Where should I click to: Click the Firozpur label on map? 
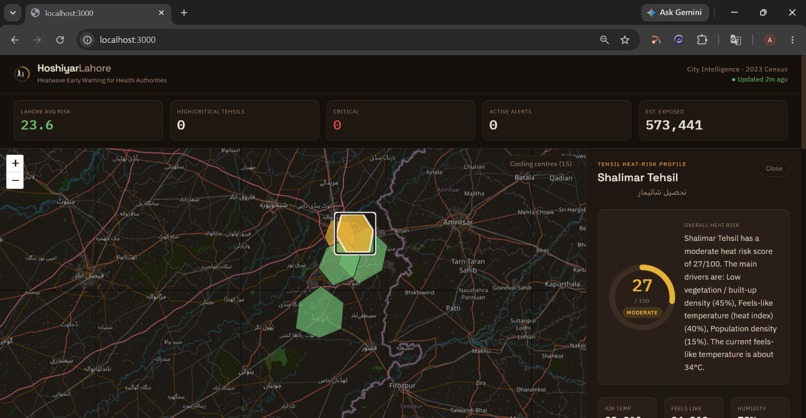pos(402,385)
